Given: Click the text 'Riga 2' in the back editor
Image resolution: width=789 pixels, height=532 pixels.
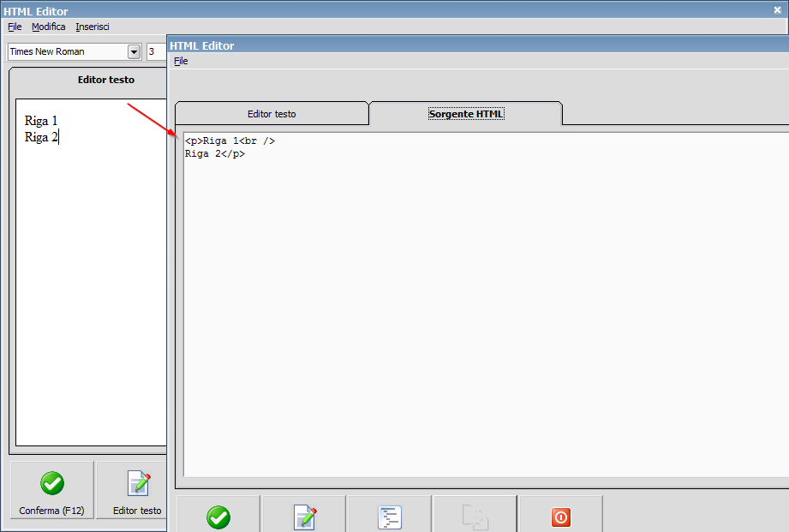Looking at the screenshot, I should tap(41, 137).
